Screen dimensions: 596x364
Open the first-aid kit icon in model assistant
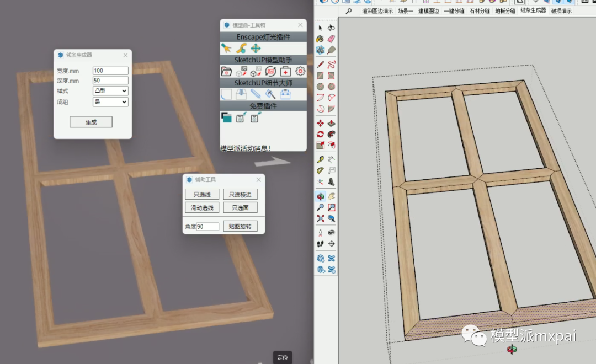pos(285,71)
